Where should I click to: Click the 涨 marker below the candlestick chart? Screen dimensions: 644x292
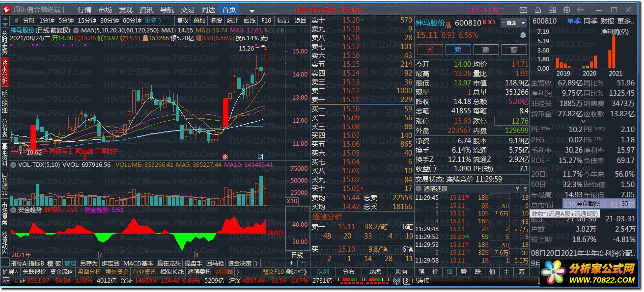225,157
